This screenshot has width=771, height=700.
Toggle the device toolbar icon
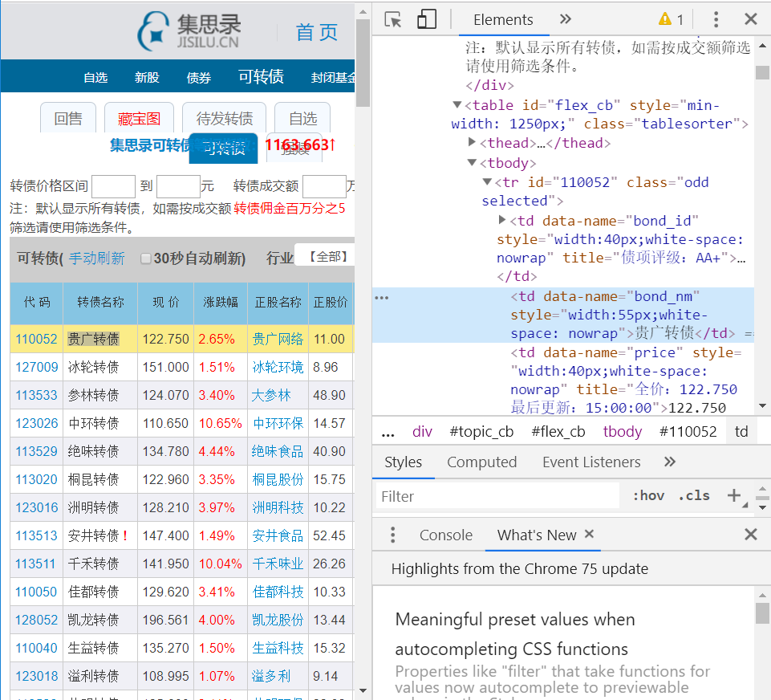coord(426,20)
